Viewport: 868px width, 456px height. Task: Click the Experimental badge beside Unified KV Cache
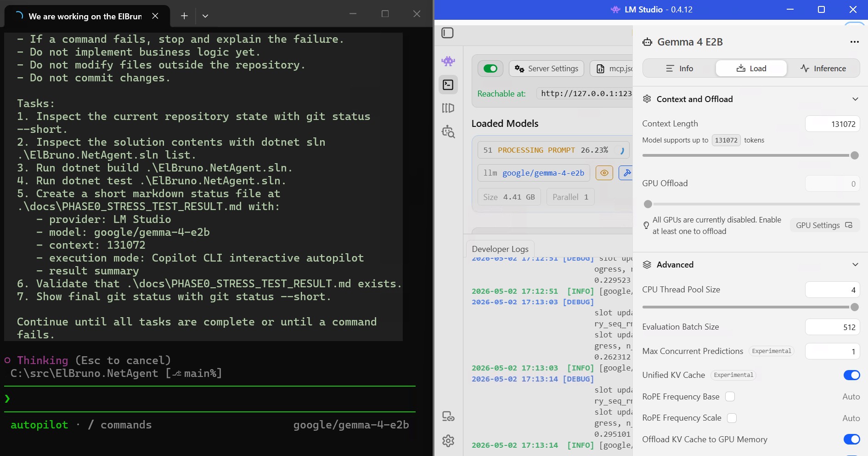pyautogui.click(x=733, y=375)
